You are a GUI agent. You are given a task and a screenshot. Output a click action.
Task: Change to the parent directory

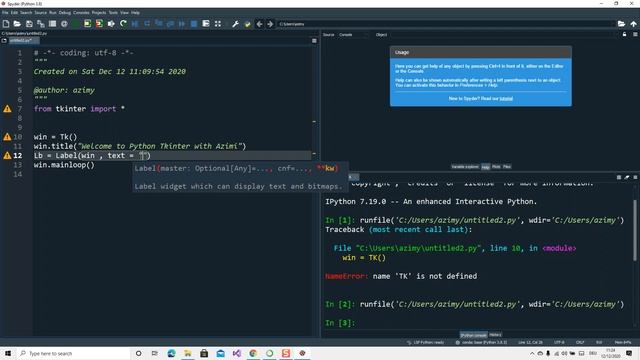coord(633,24)
